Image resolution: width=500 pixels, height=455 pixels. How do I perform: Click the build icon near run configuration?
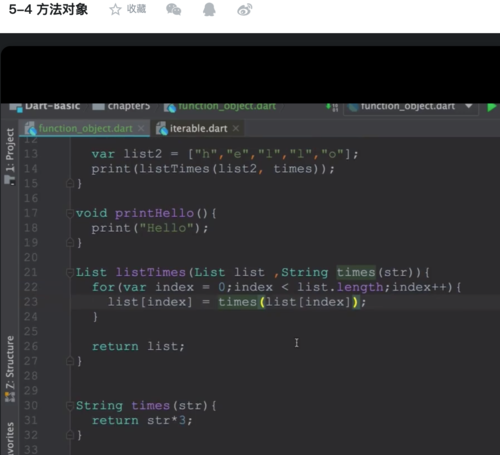click(x=332, y=107)
